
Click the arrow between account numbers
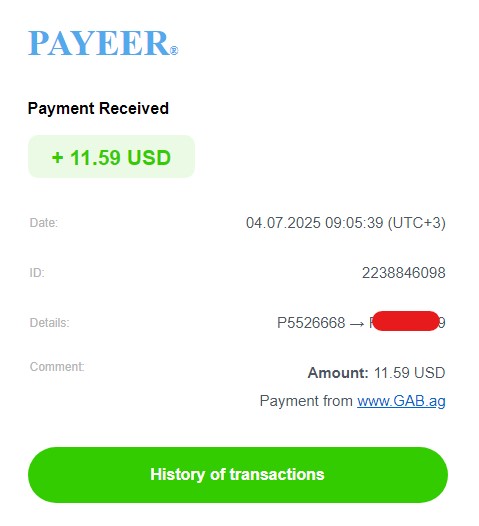pos(357,324)
